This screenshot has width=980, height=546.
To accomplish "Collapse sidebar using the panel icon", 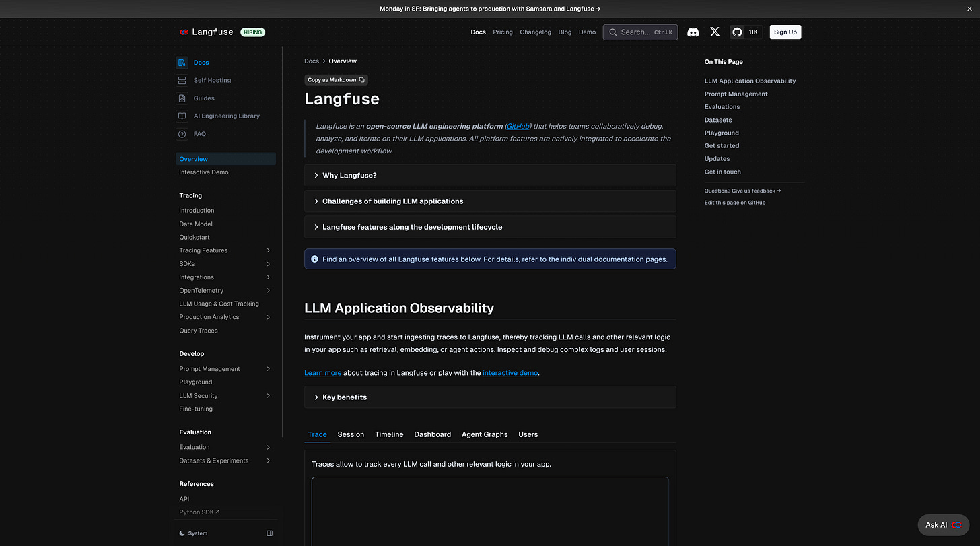I will pyautogui.click(x=270, y=533).
